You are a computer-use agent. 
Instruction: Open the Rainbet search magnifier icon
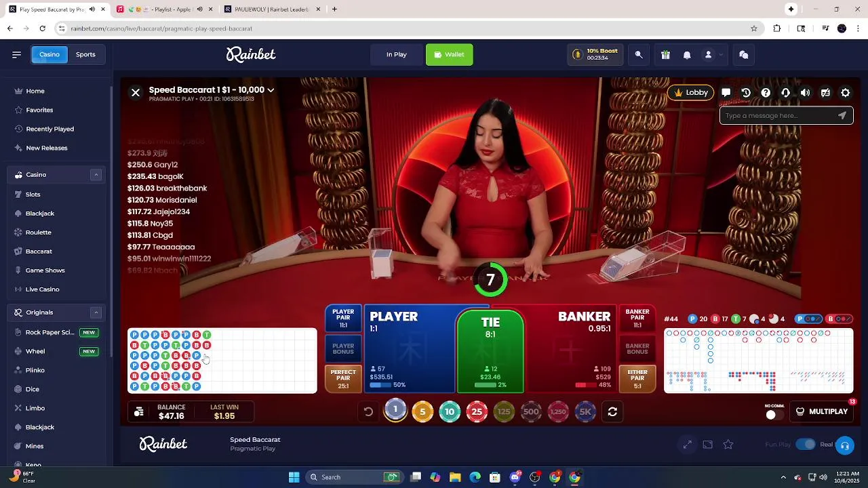pyautogui.click(x=639, y=55)
